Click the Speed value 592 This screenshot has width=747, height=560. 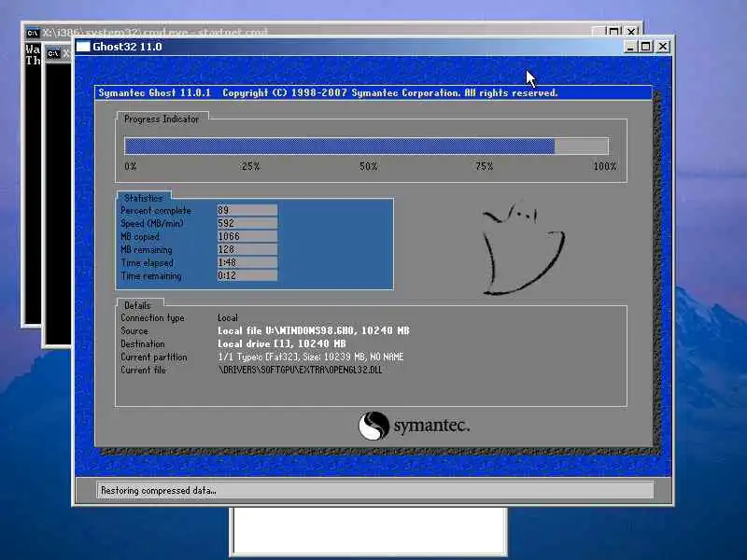point(247,223)
